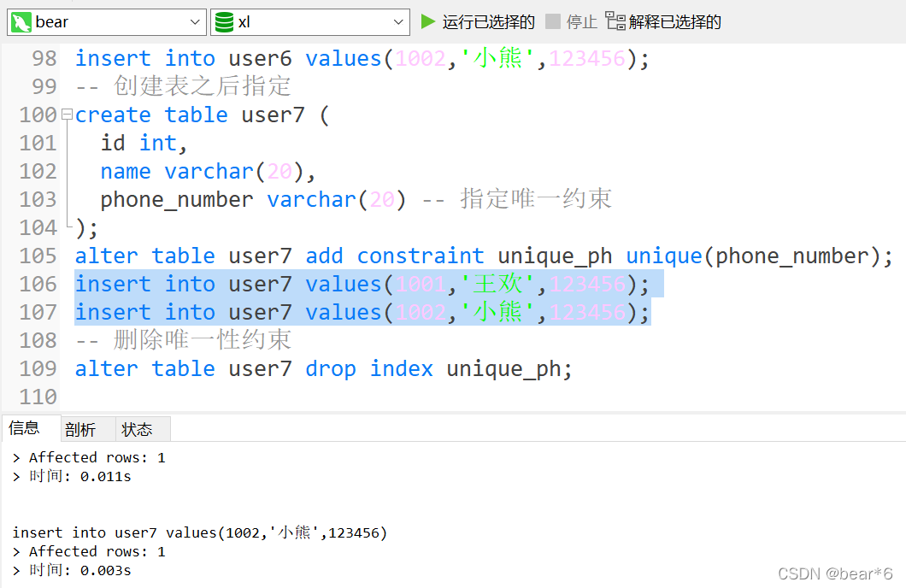
Task: Click the output '时间: 0.003s'
Action: (79, 570)
